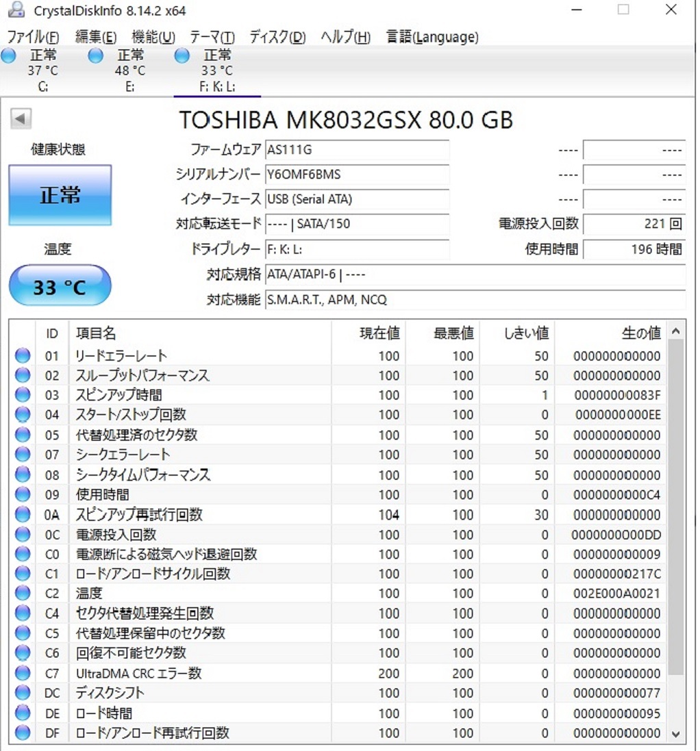
Task: Click the status icon for row C2 温度
Action: click(x=23, y=594)
